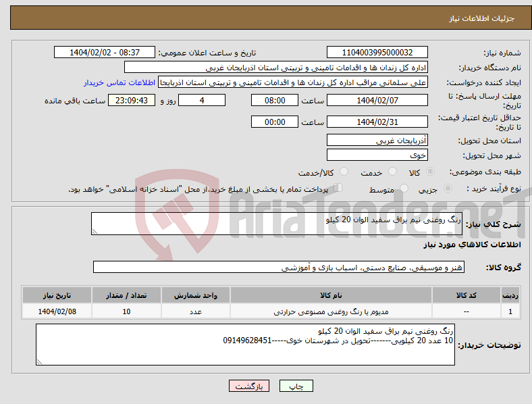Click the واحد شمارش column header
532x404 pixels.
[196, 295]
